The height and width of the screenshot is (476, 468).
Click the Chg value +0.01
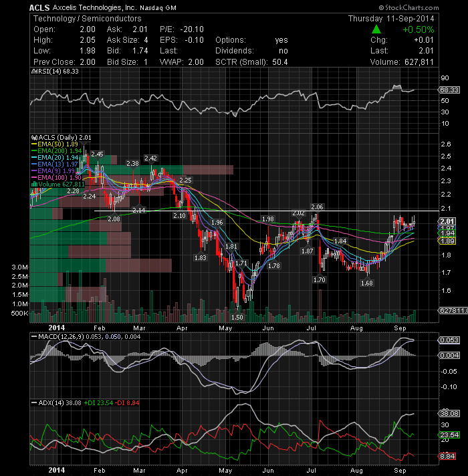click(424, 40)
